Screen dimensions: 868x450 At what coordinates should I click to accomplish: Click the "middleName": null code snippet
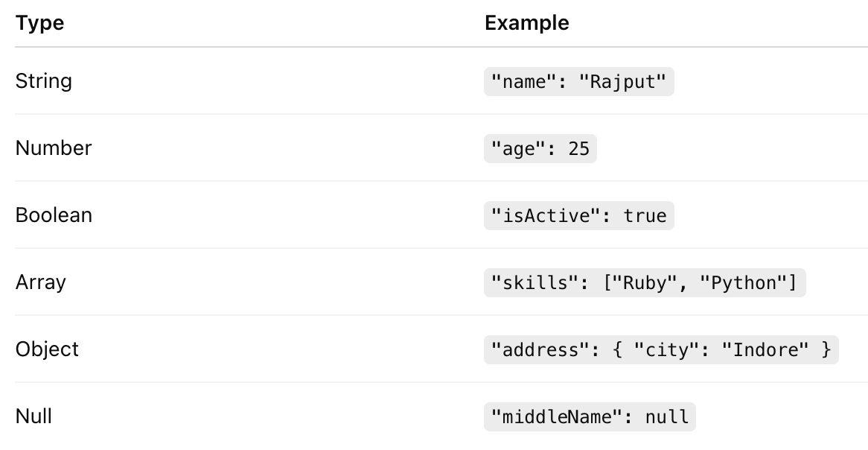point(590,416)
